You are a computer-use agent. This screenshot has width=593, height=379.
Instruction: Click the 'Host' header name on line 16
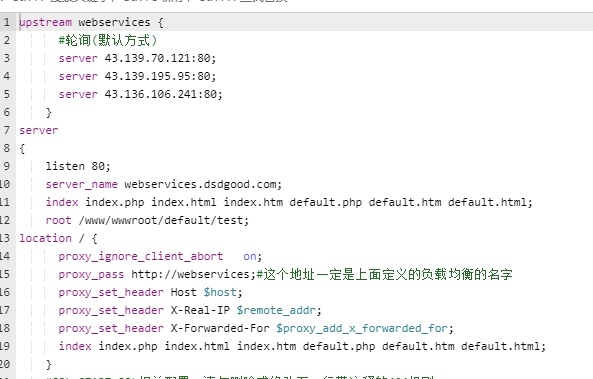click(x=183, y=292)
